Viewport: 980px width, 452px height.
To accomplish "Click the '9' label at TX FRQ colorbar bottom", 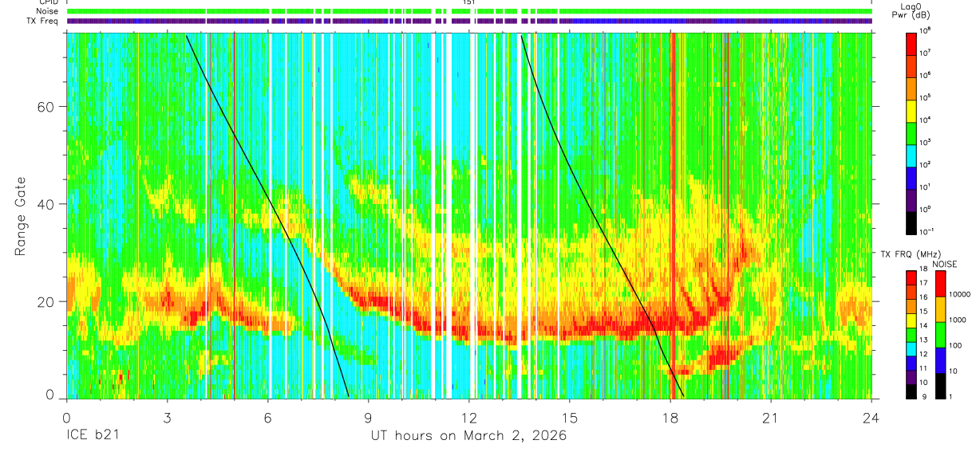I will click(x=924, y=397).
